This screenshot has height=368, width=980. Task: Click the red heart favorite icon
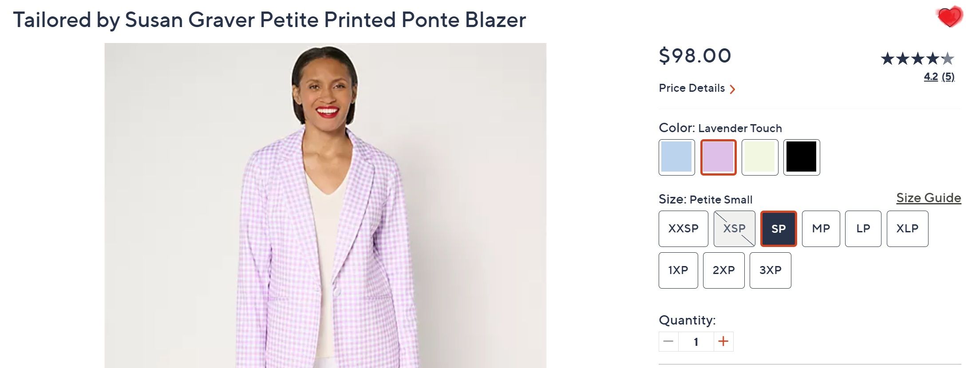(949, 18)
